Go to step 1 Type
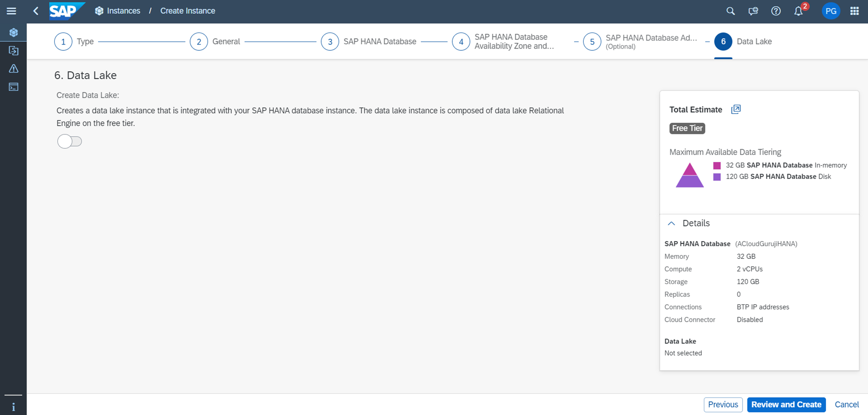This screenshot has width=868, height=415. (63, 42)
